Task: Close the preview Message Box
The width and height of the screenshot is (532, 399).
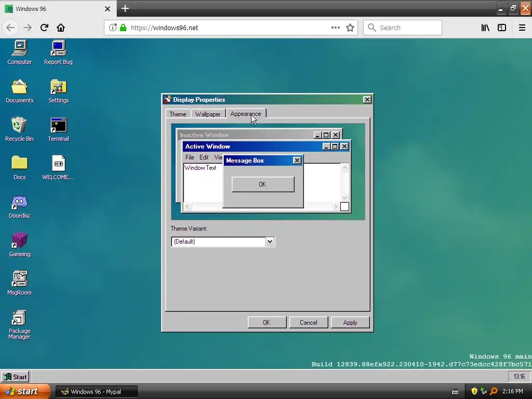Action: coord(297,161)
